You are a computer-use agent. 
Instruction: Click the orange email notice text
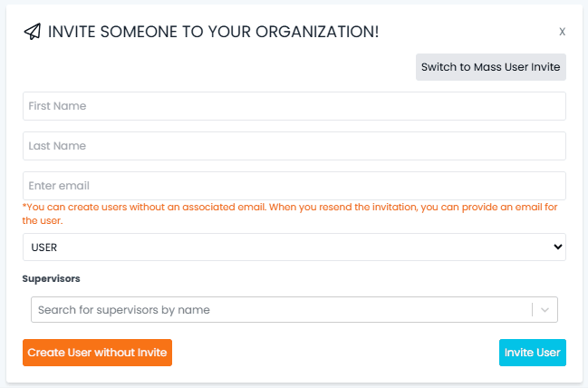pos(290,214)
